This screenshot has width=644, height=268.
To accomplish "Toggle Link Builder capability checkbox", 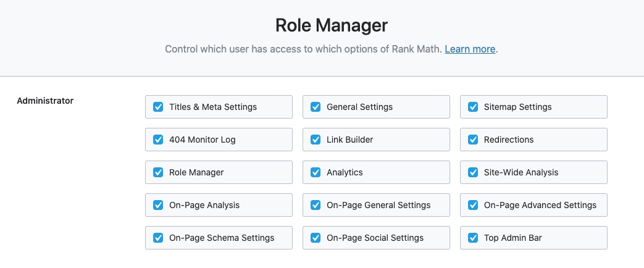I will pos(316,140).
